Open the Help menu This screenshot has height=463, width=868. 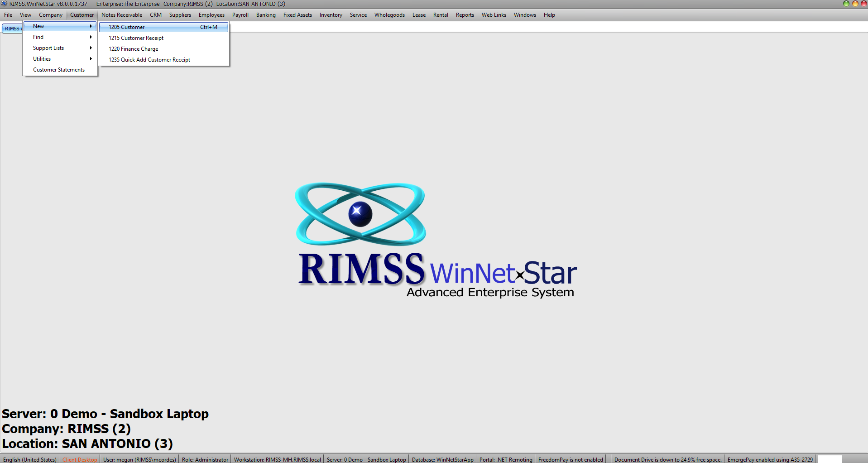pos(549,15)
